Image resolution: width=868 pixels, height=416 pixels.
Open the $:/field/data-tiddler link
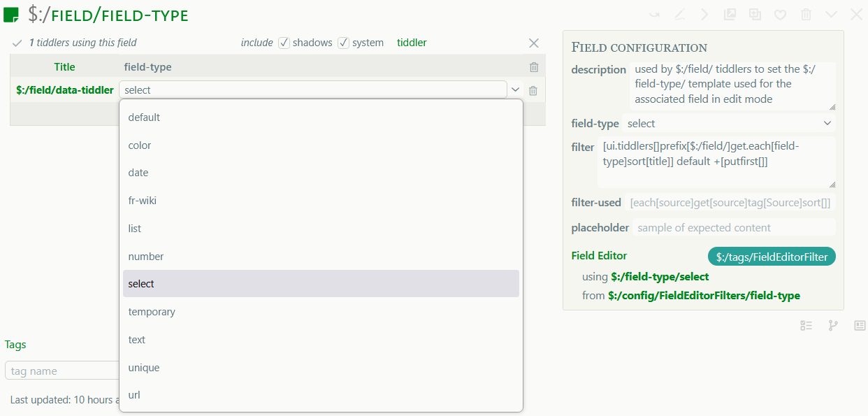64,89
